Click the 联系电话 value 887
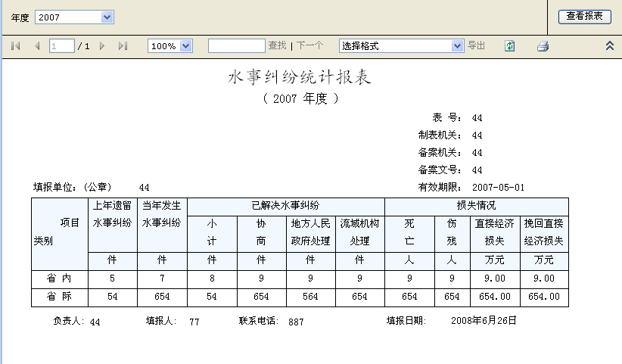Image resolution: width=622 pixels, height=364 pixels. pyautogui.click(x=296, y=322)
